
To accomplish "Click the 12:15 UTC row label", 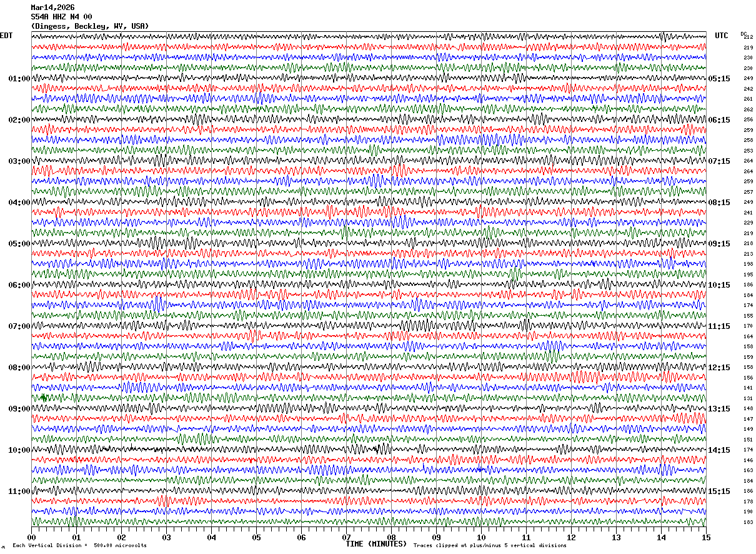I will coord(719,368).
